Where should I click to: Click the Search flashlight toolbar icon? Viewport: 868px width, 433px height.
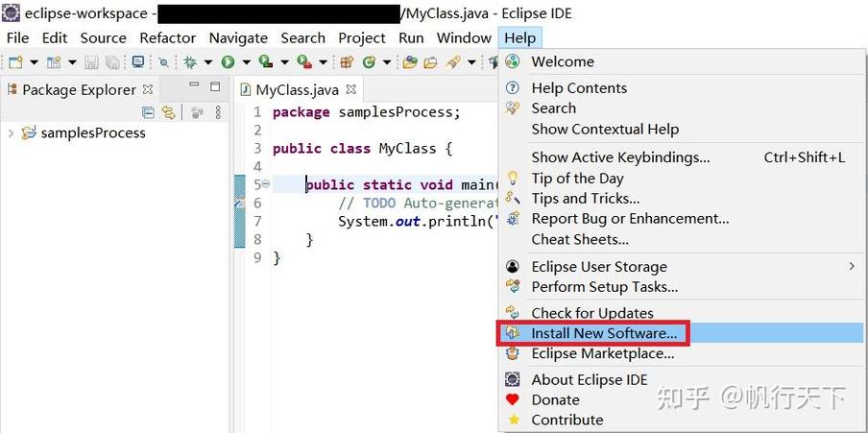click(453, 62)
